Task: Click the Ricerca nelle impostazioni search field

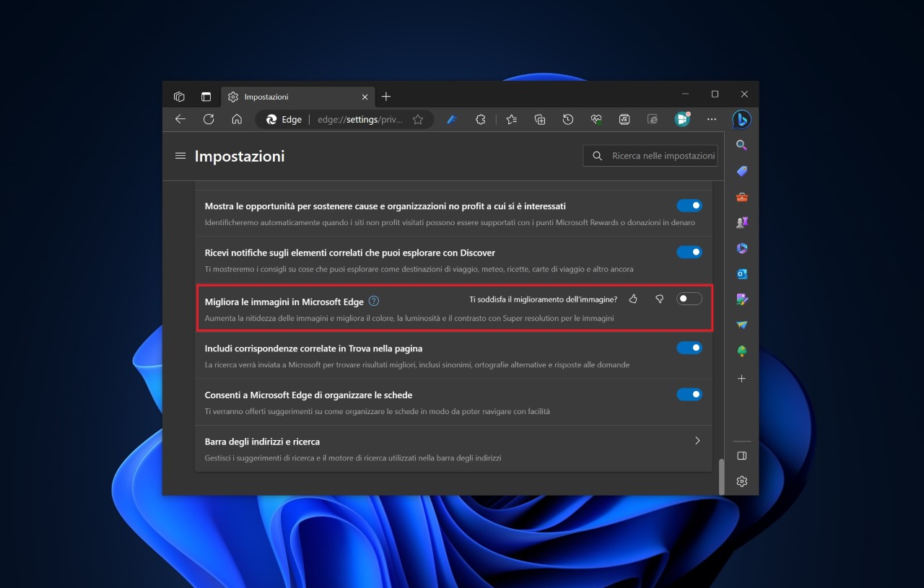Action: coord(650,156)
